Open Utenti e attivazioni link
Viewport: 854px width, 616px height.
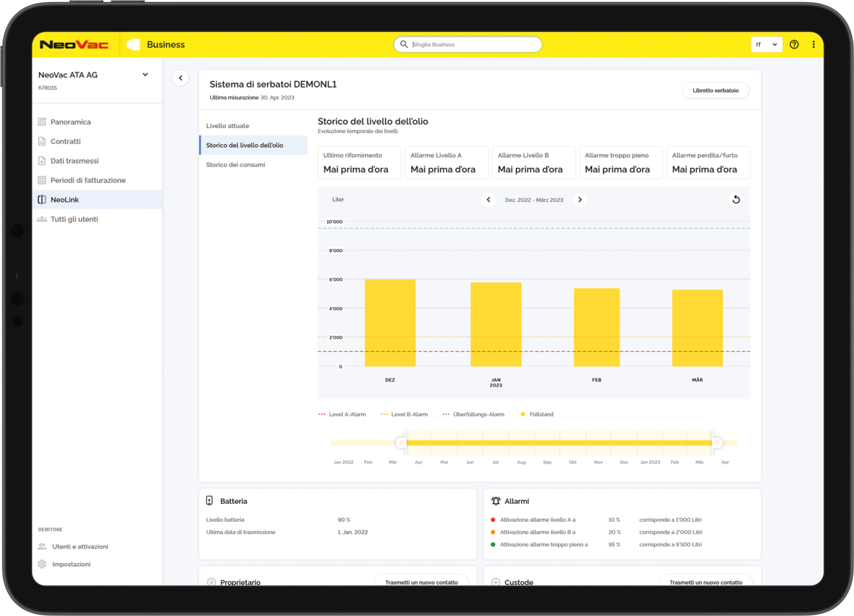tap(80, 547)
